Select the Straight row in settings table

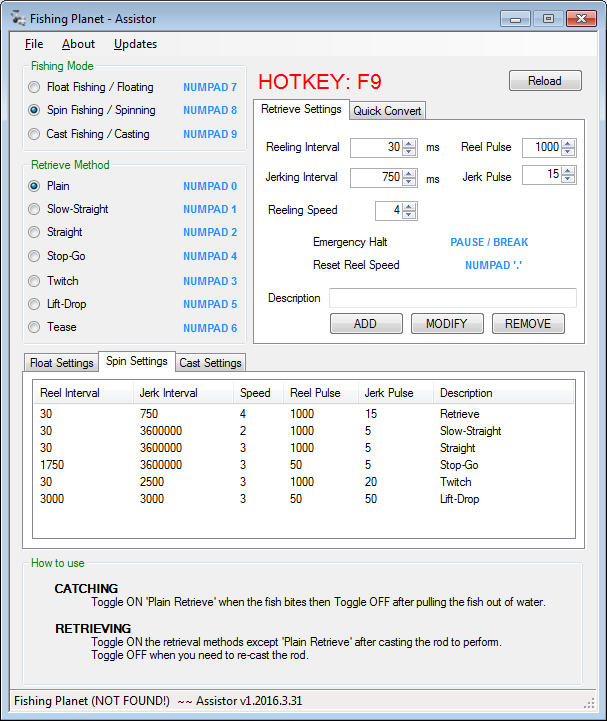pos(304,448)
